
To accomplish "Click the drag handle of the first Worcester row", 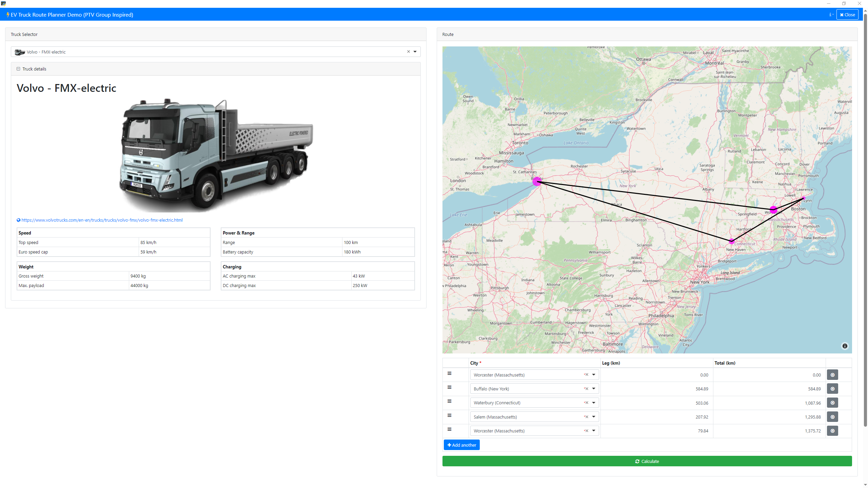I will coord(449,373).
